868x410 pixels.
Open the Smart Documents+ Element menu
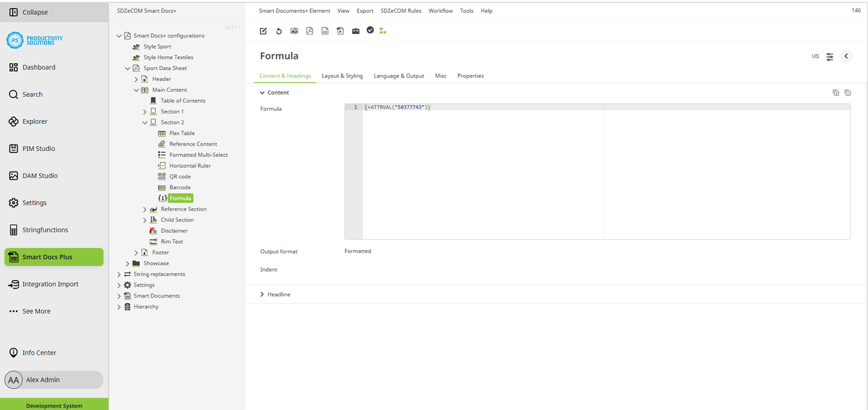tap(294, 11)
